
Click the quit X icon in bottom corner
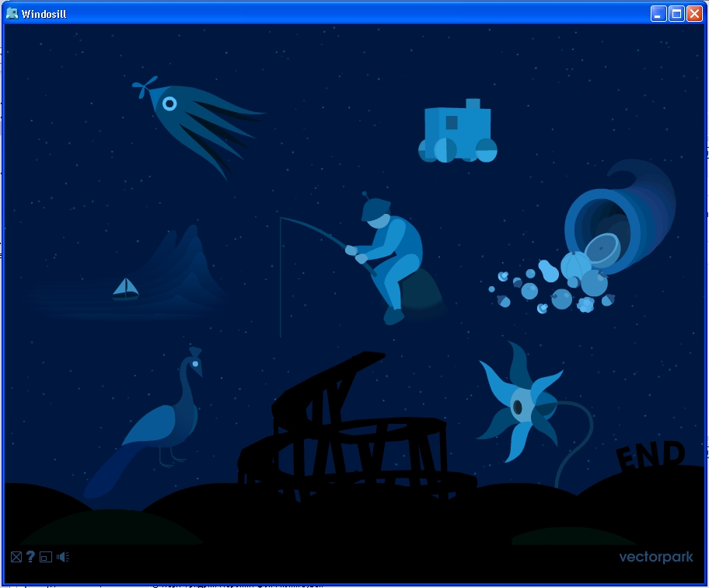(x=16, y=557)
